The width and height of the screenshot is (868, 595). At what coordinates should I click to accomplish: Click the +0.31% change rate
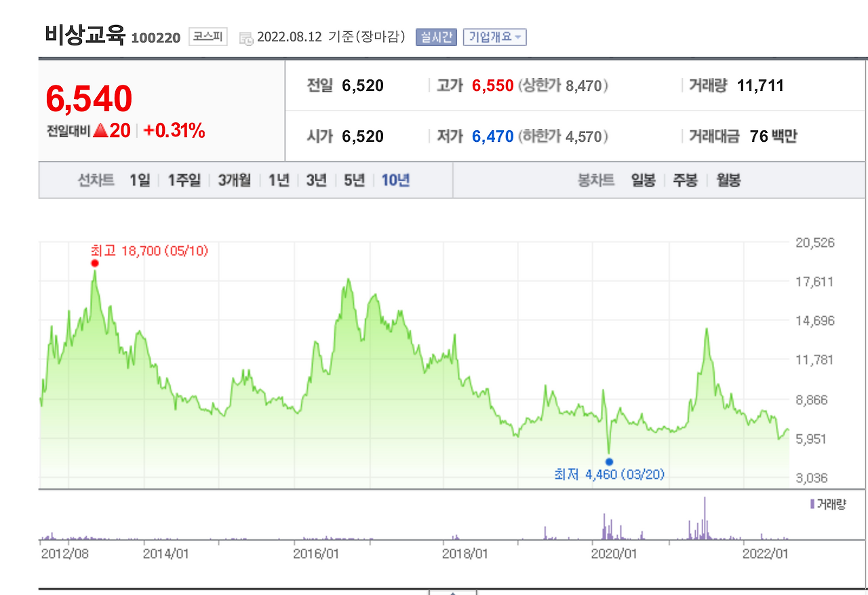click(x=174, y=131)
